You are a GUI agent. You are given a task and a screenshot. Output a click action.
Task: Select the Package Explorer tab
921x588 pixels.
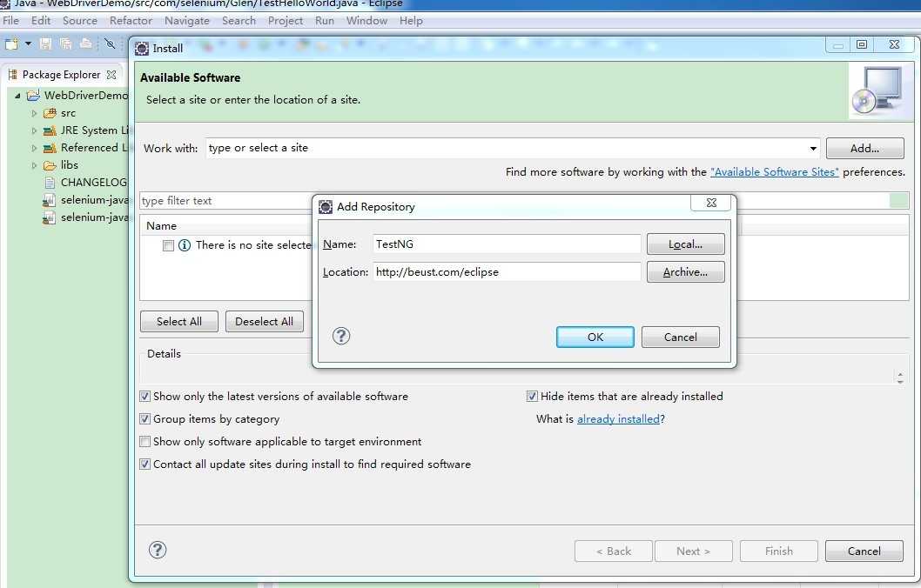(61, 75)
